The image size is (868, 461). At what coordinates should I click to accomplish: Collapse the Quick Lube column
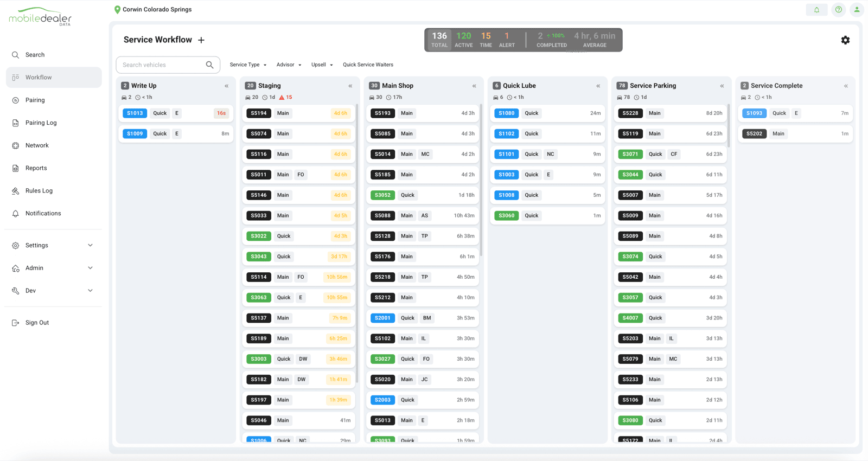(x=598, y=86)
